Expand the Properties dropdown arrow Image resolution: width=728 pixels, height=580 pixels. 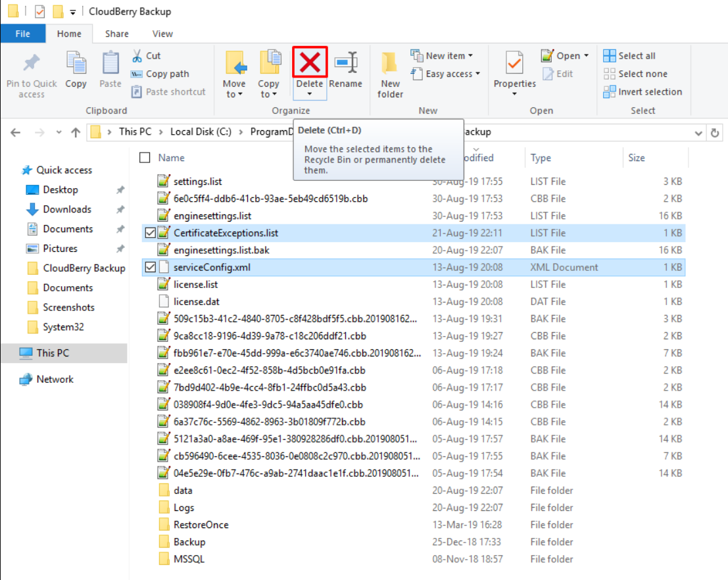(514, 94)
